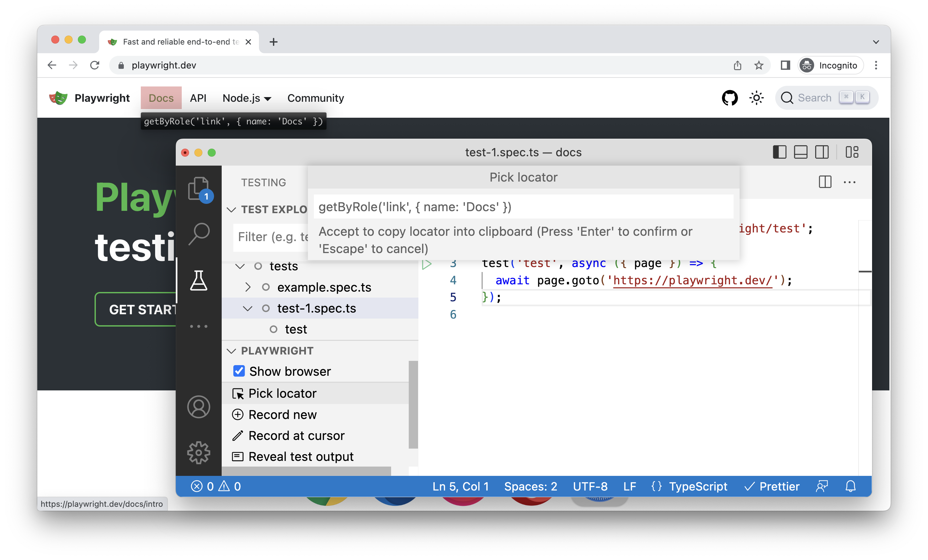The width and height of the screenshot is (928, 560).
Task: Expand the test-1.spec.ts file node
Action: pyautogui.click(x=247, y=308)
